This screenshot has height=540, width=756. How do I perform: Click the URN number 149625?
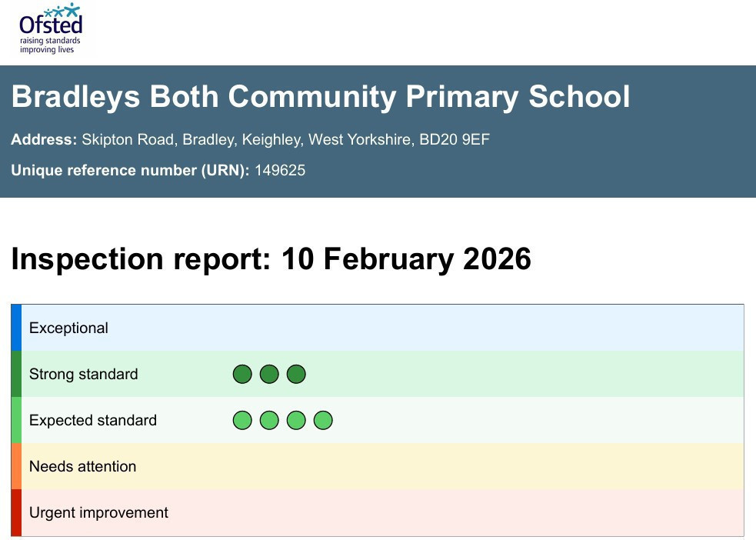point(280,171)
